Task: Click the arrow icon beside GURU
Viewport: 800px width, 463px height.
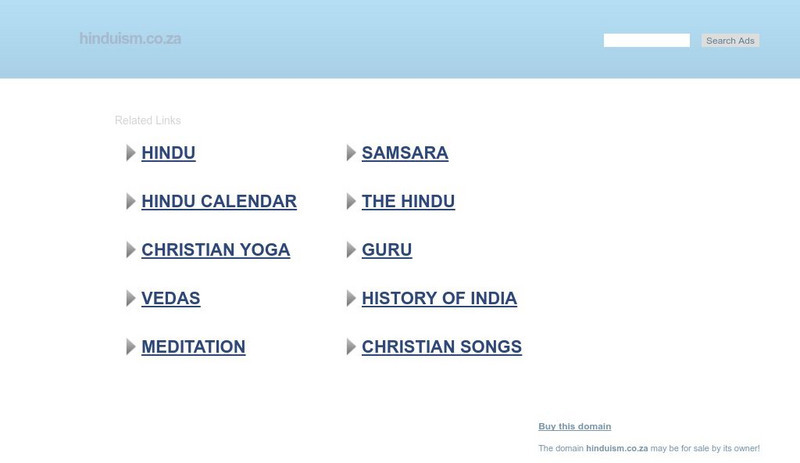Action: click(351, 250)
